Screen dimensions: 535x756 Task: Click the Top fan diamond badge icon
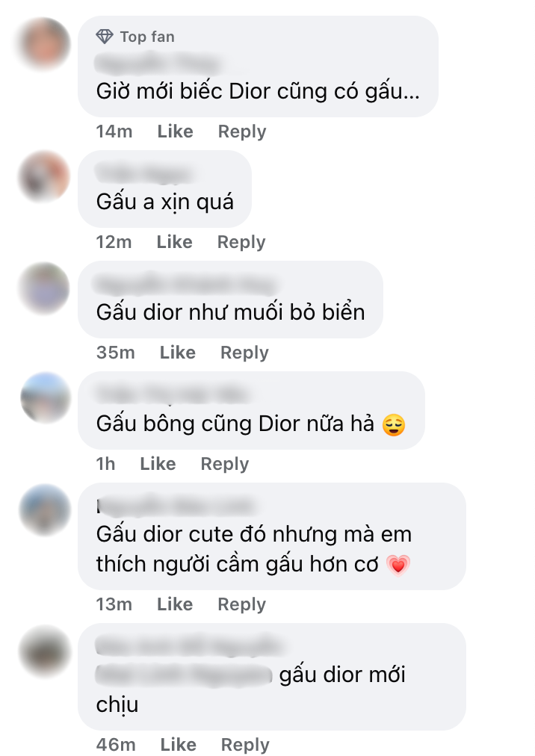(x=105, y=35)
